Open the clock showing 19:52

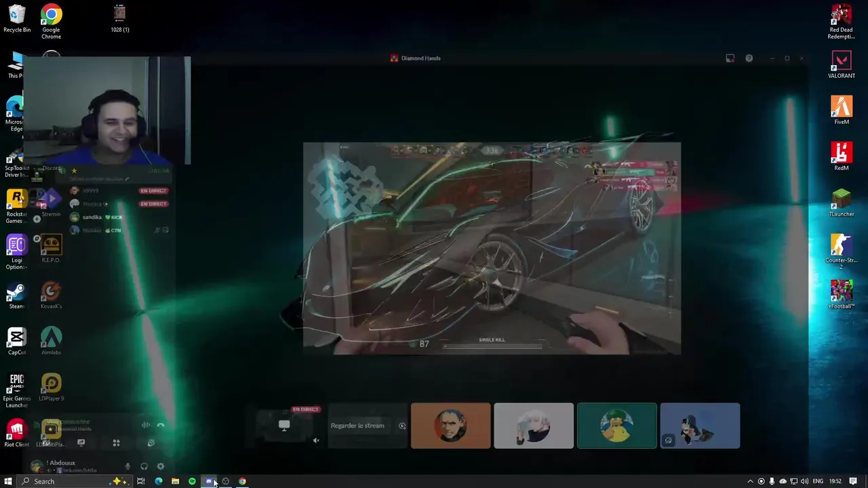coord(835,481)
